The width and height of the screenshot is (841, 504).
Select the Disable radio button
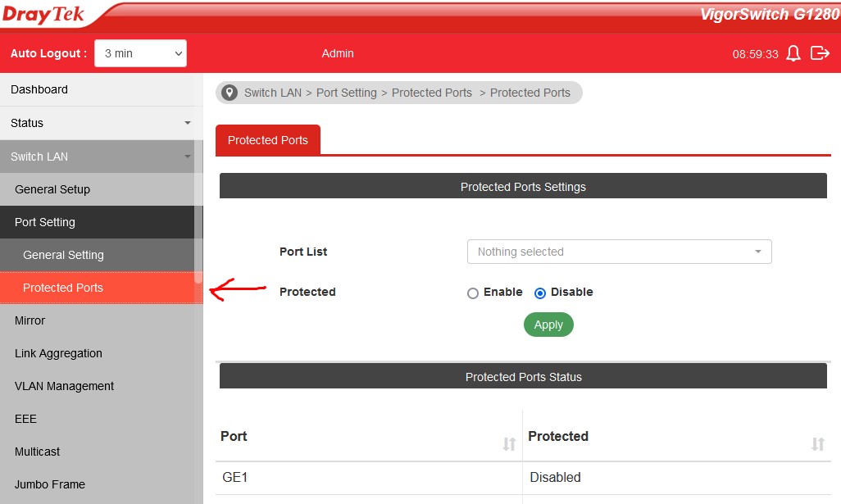pyautogui.click(x=540, y=293)
